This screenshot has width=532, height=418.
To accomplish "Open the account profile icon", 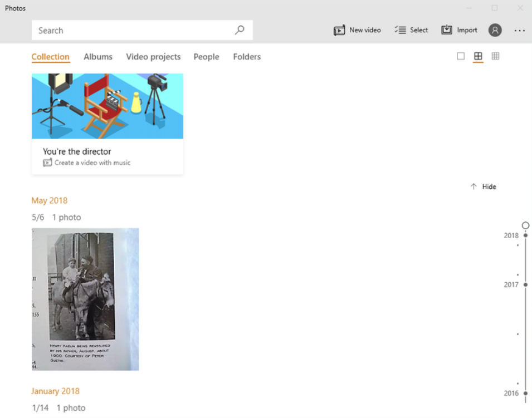I will pos(495,30).
